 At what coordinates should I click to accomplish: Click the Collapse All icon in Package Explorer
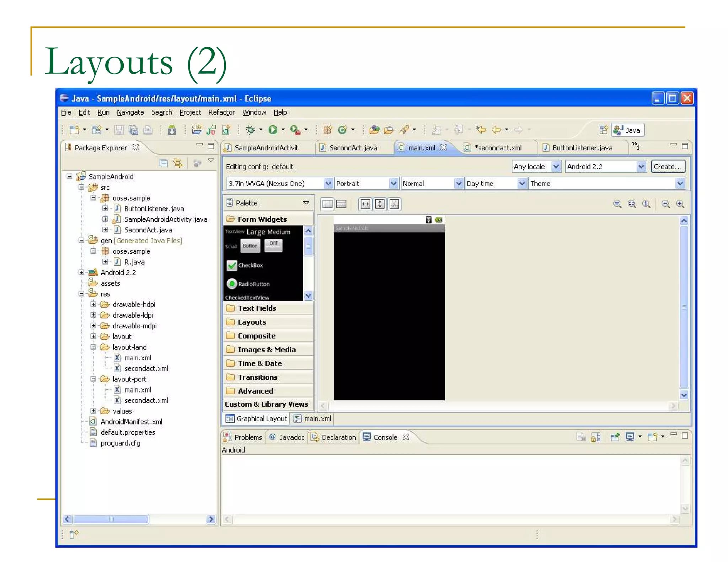[x=164, y=163]
